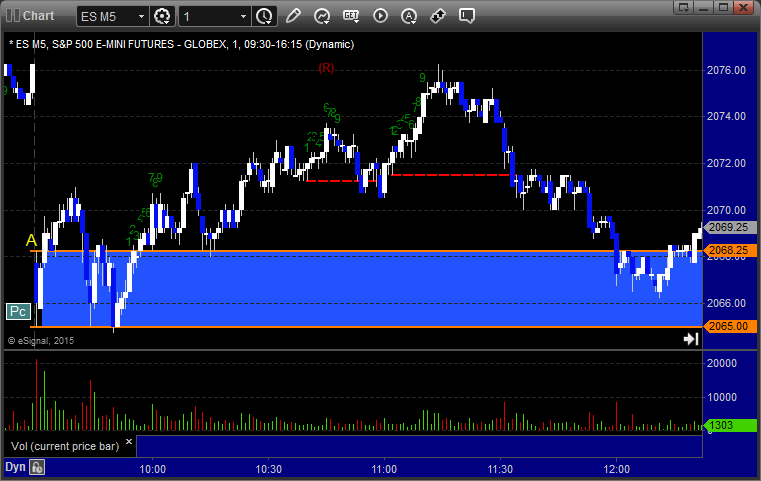The image size is (761, 481).
Task: Open the window options pop-out menu
Action: [x=683, y=7]
